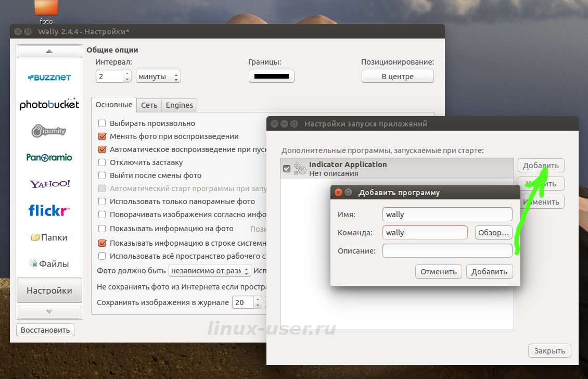Click the Интервал number field
Screen dimensions: 588x379
(x=109, y=77)
